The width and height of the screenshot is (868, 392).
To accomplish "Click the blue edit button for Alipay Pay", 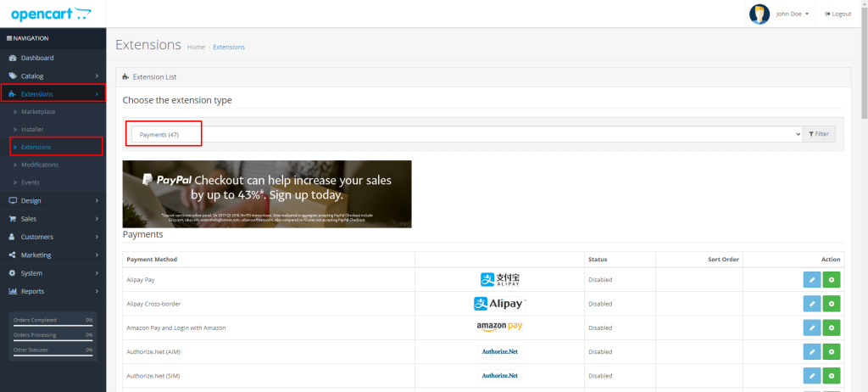I will 811,279.
